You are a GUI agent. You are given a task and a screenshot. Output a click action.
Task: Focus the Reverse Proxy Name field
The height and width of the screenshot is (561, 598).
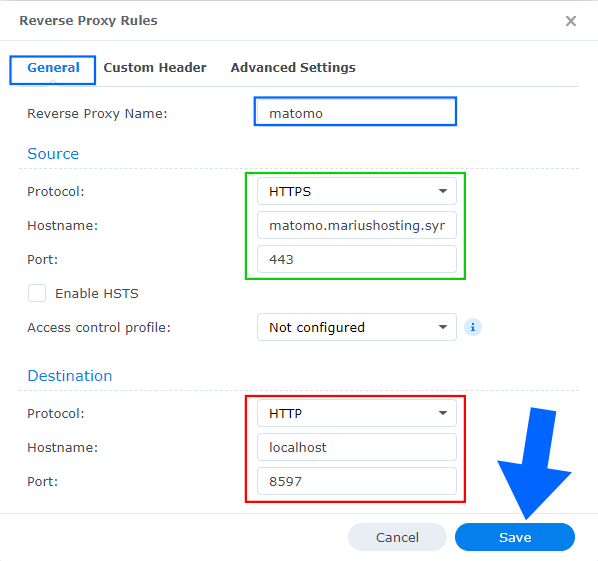click(x=355, y=113)
